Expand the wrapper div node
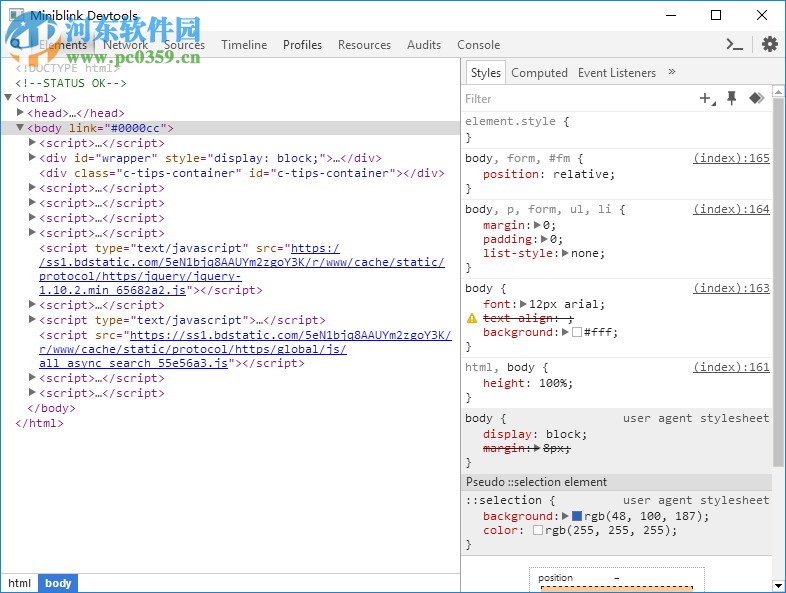786x593 pixels. [32, 158]
